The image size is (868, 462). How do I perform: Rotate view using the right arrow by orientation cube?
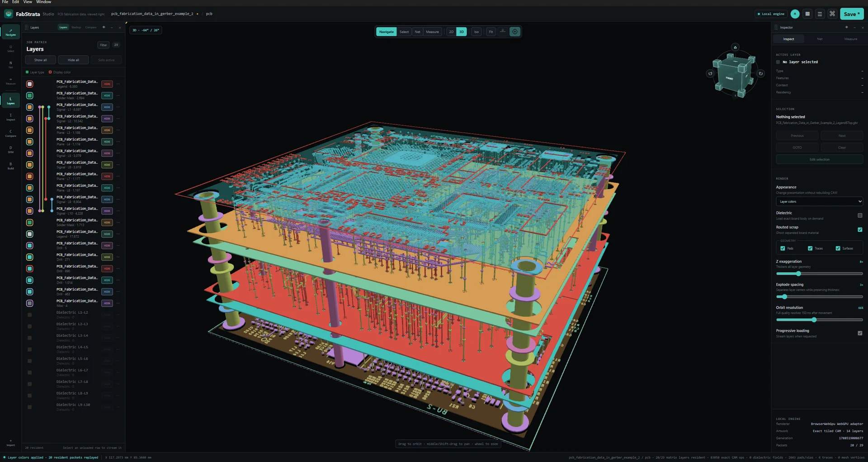[761, 73]
